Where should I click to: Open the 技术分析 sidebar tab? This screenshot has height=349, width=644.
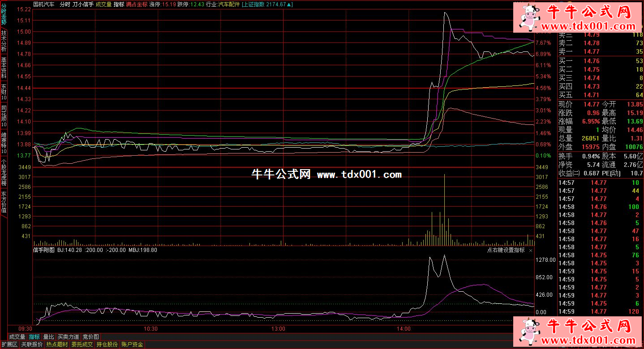tap(4, 41)
